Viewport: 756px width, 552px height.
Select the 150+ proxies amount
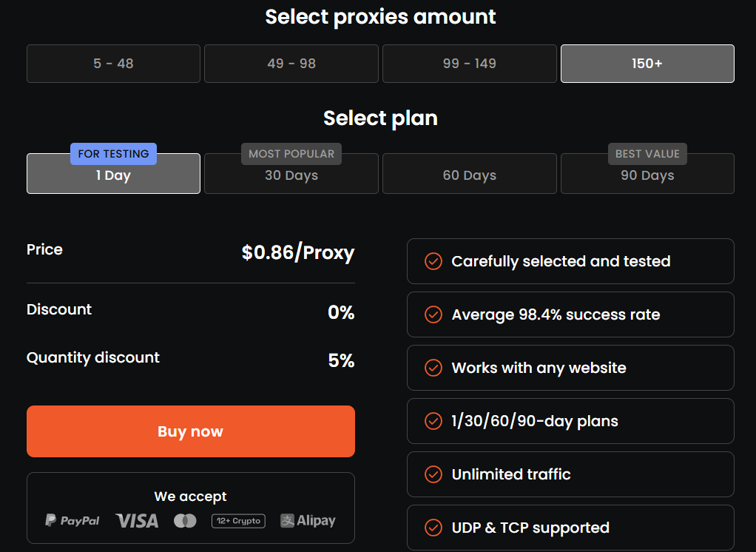[647, 64]
